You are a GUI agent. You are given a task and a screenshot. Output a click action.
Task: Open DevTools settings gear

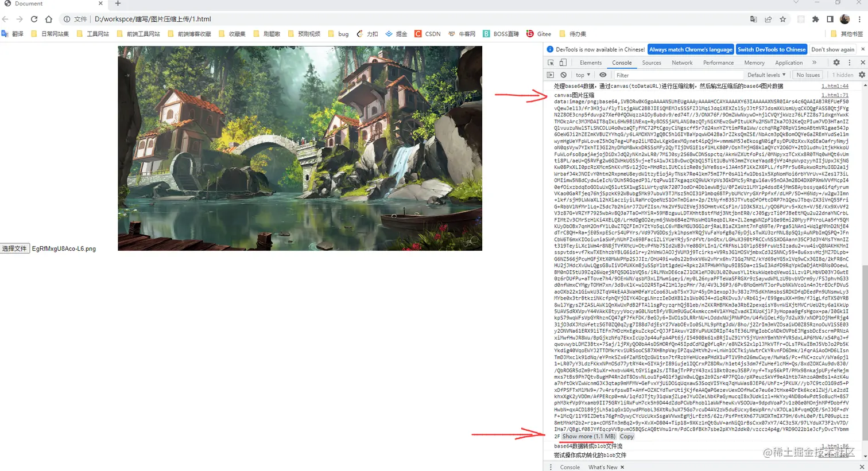pyautogui.click(x=836, y=63)
